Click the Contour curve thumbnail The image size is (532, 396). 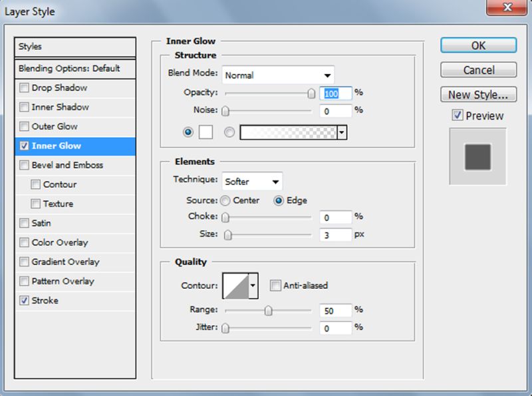pos(236,286)
